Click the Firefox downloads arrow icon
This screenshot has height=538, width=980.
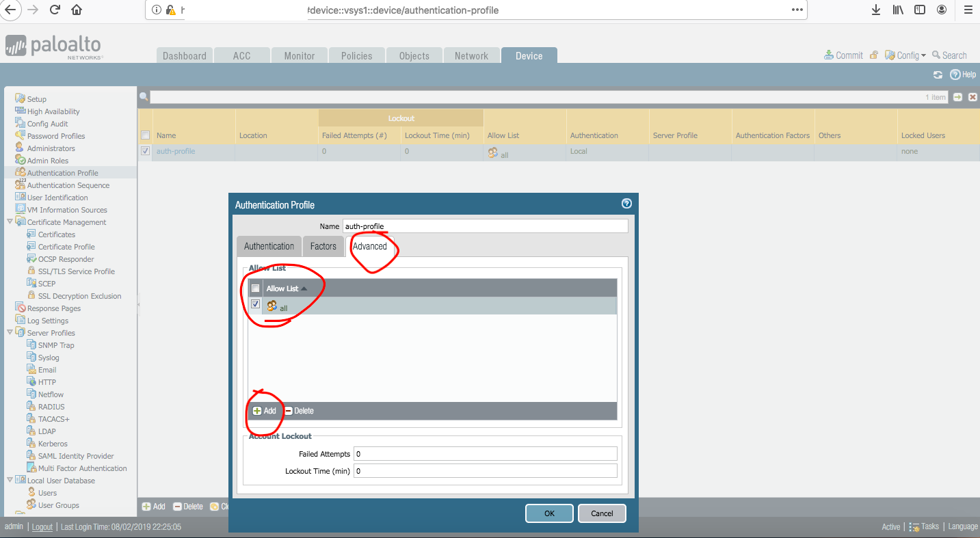point(875,10)
